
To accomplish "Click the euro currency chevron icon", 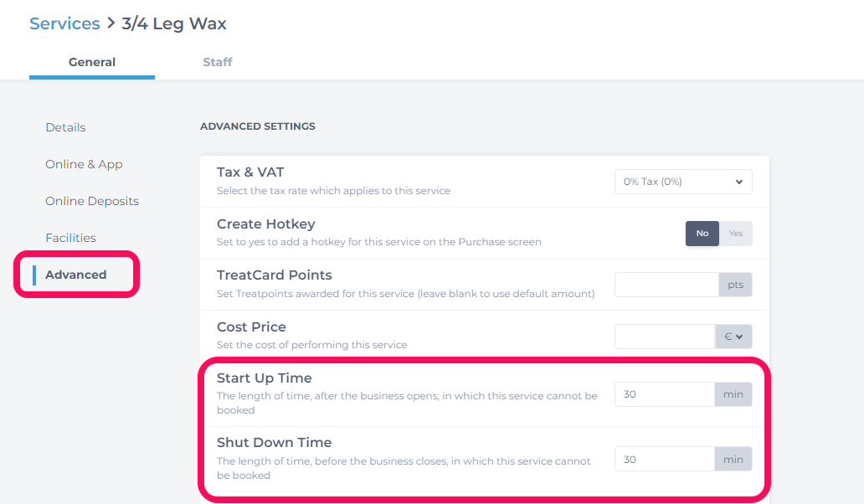I will [x=739, y=337].
